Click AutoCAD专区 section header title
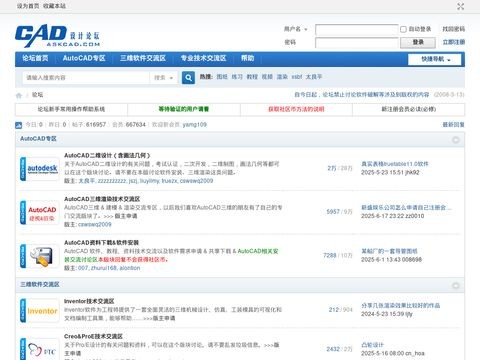 38,139
